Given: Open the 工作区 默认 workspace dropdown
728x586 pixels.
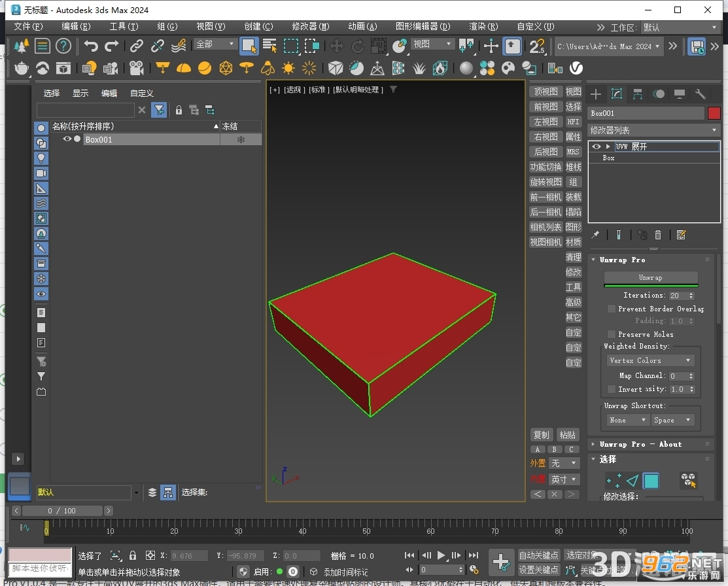Looking at the screenshot, I should 680,27.
